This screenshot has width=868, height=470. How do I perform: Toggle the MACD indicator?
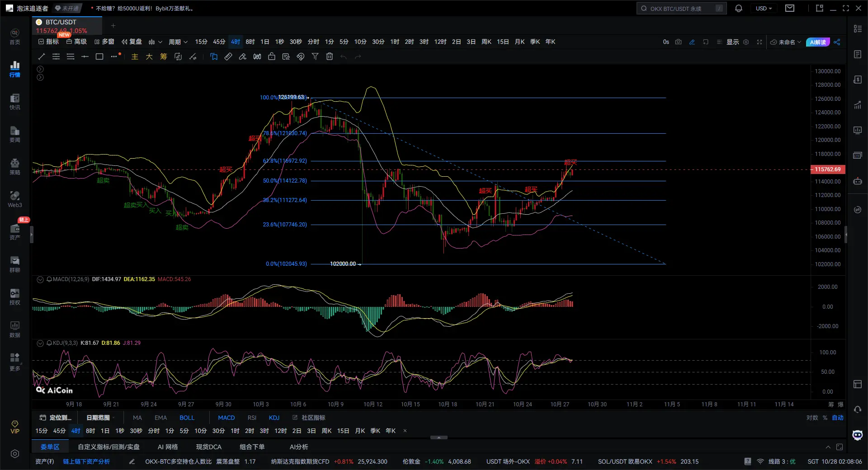pyautogui.click(x=226, y=418)
